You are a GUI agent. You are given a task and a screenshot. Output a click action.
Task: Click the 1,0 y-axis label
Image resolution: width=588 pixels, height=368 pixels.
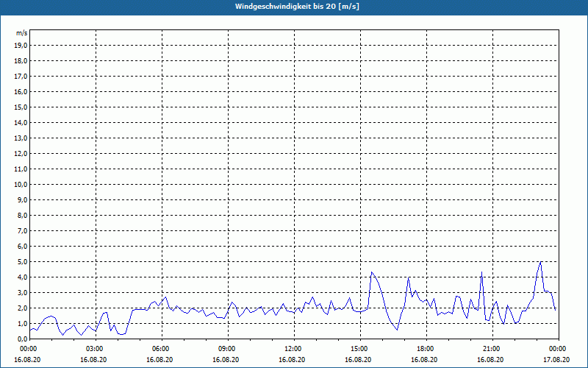click(x=22, y=323)
